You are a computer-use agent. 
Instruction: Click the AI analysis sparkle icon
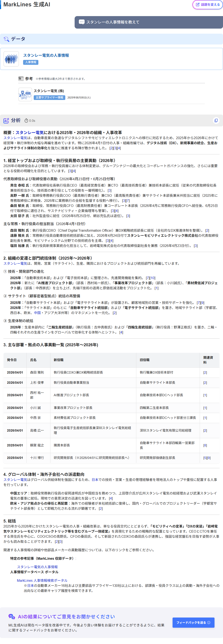click(6, 120)
